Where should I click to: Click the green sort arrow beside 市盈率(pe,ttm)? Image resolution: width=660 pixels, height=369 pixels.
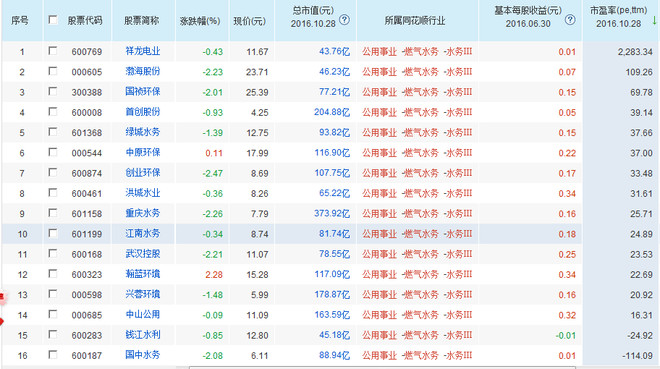pyautogui.click(x=654, y=20)
